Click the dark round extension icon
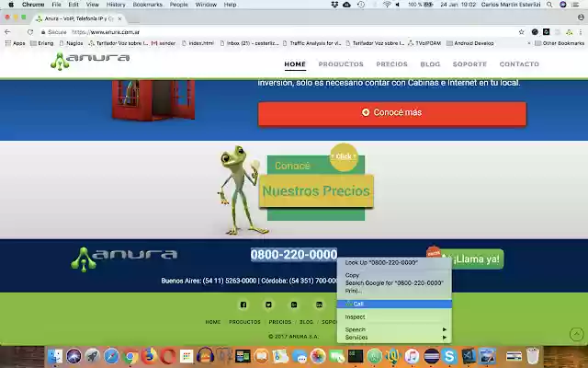The width and height of the screenshot is (588, 368). coord(535,32)
